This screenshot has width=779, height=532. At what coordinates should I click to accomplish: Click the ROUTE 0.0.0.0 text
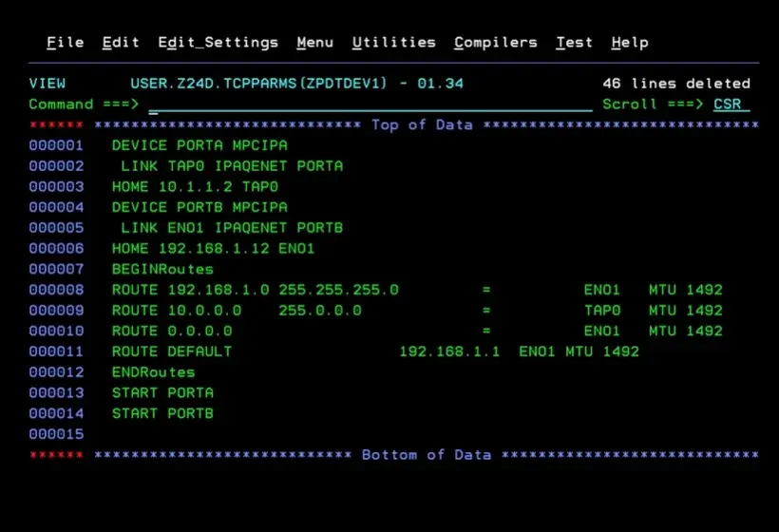pos(172,331)
